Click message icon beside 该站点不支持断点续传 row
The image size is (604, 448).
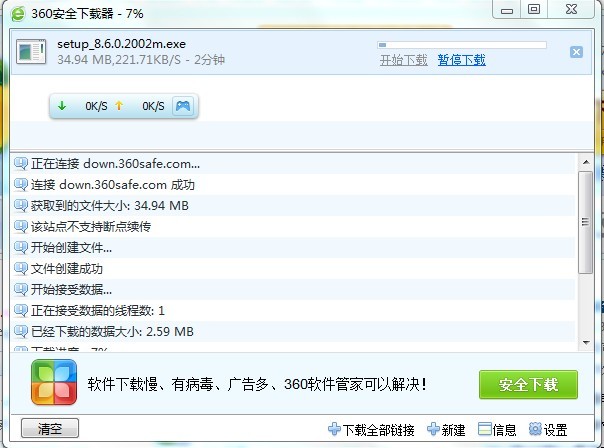pos(21,227)
